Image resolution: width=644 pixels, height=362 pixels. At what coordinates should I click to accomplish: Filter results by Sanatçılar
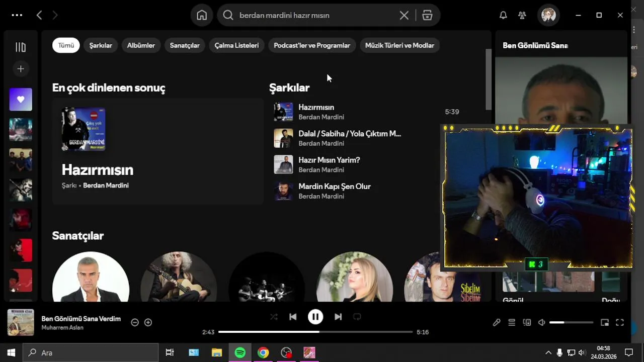tap(185, 45)
